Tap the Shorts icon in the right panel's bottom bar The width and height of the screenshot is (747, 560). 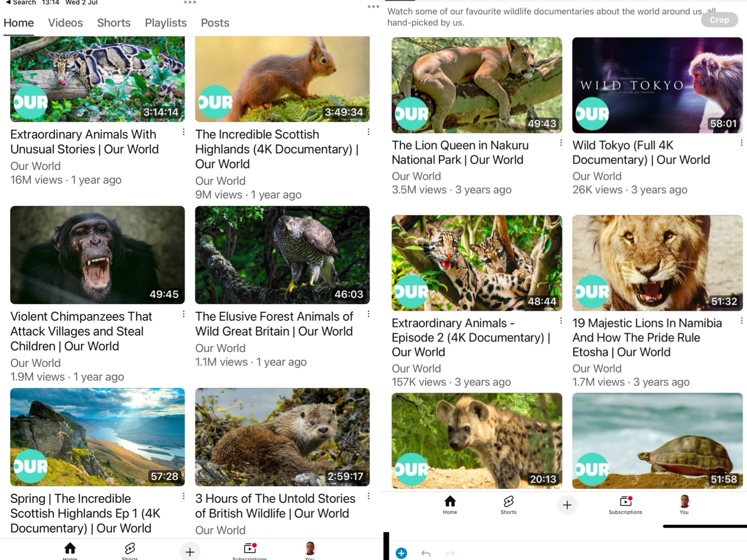click(508, 501)
